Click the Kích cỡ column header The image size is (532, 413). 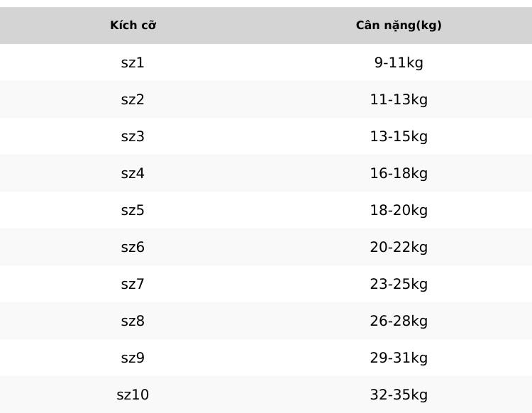133,26
